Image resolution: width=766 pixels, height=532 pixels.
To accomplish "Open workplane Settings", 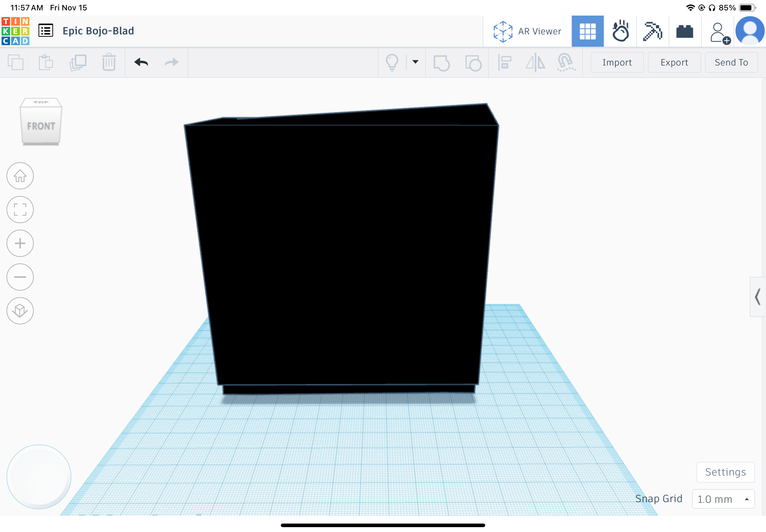I will point(725,472).
